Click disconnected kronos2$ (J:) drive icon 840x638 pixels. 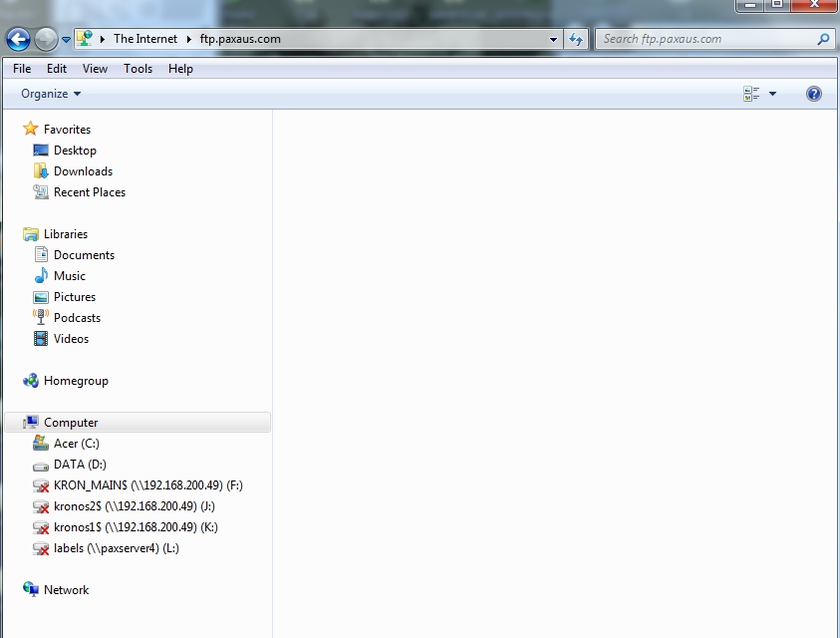(41, 506)
